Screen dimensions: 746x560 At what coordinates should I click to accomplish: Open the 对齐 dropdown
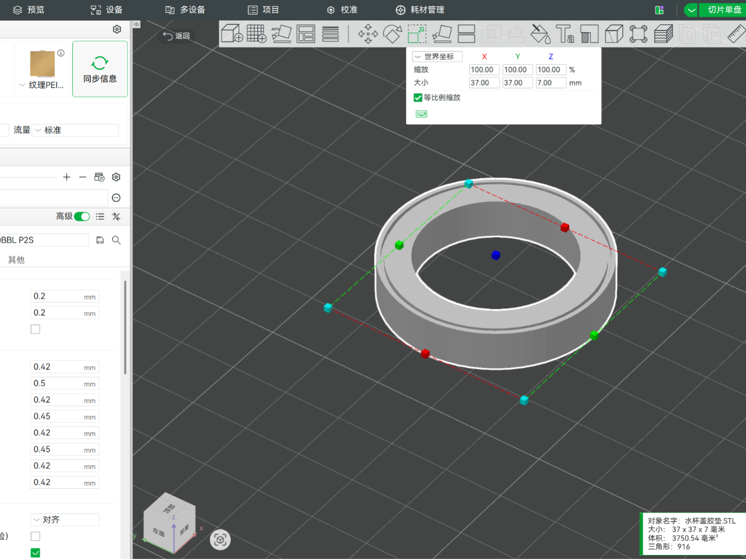[65, 519]
